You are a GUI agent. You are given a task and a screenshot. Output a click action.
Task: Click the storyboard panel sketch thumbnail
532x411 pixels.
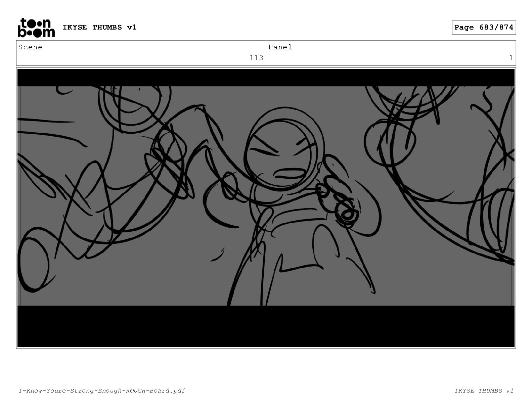point(266,208)
